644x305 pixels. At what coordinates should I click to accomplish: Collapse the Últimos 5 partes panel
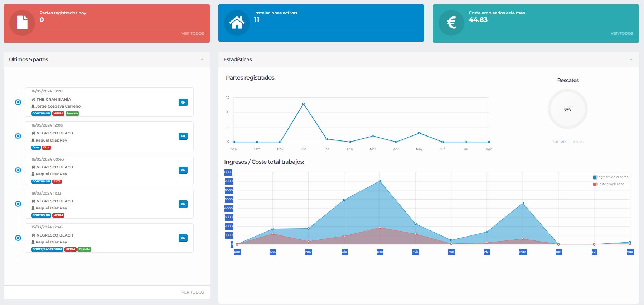[x=202, y=59]
